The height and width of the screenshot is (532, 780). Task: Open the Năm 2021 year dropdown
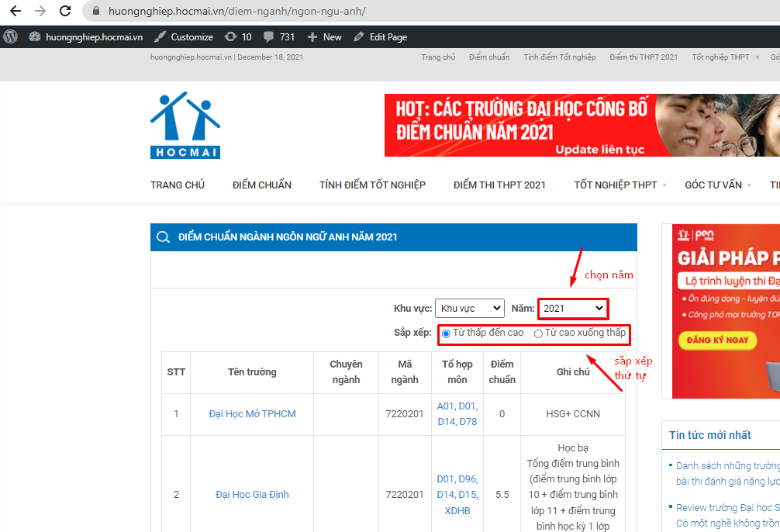click(573, 308)
